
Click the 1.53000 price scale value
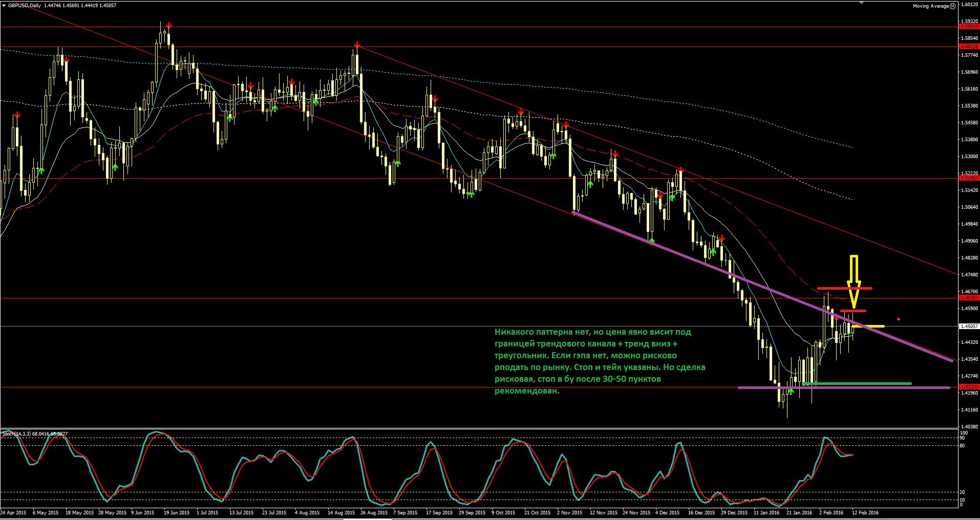970,157
